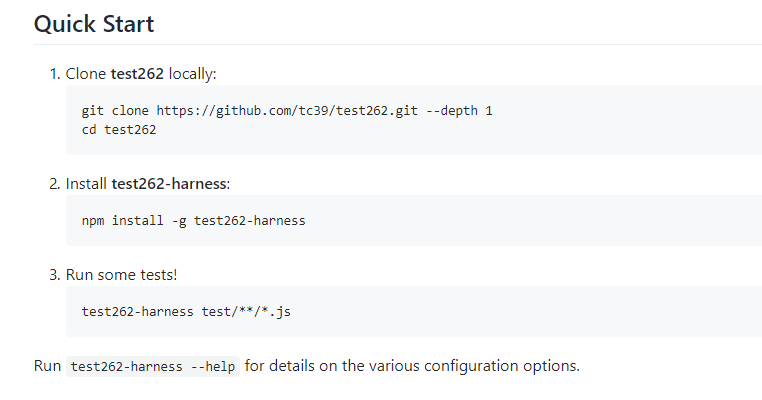
Task: Click list number 3 beside Run some tests
Action: (x=55, y=274)
